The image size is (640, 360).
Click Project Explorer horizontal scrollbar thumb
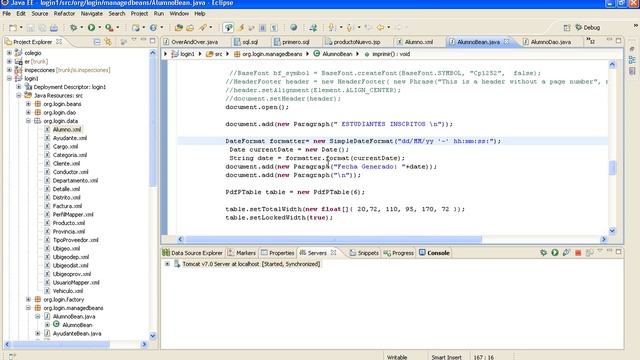pos(60,344)
